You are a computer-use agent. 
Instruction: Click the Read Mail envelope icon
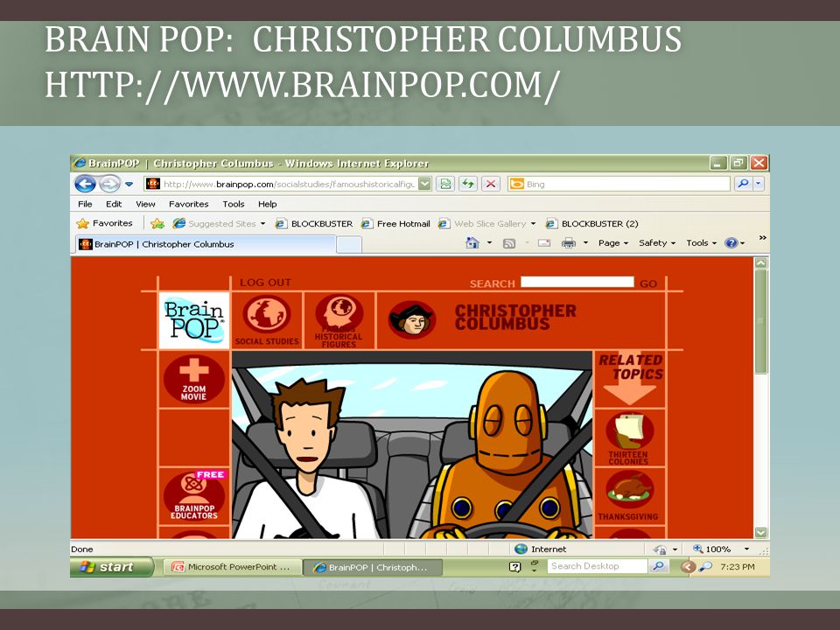click(544, 243)
